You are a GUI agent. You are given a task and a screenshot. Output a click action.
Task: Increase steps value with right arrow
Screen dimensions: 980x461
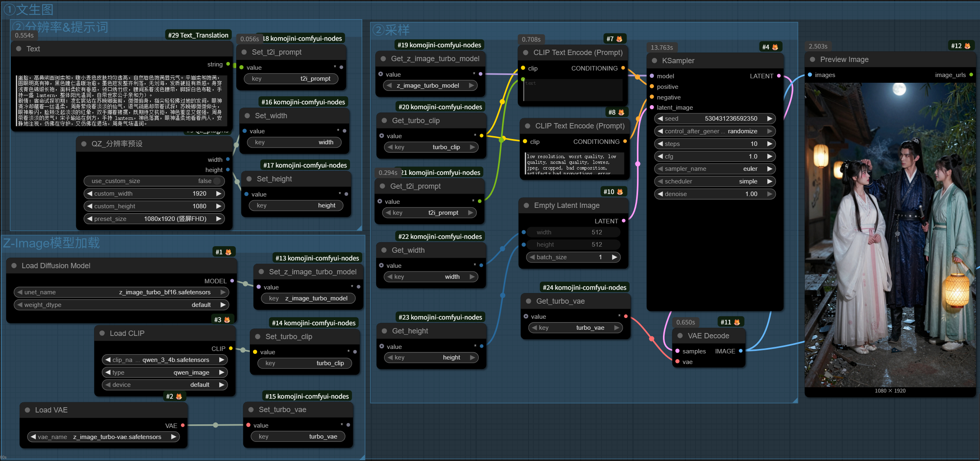click(x=769, y=144)
